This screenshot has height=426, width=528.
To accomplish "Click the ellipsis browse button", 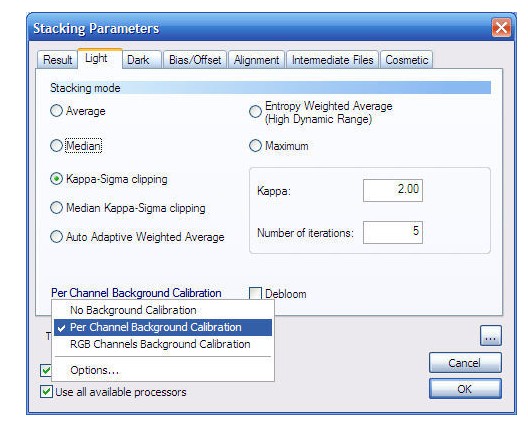I will 491,335.
